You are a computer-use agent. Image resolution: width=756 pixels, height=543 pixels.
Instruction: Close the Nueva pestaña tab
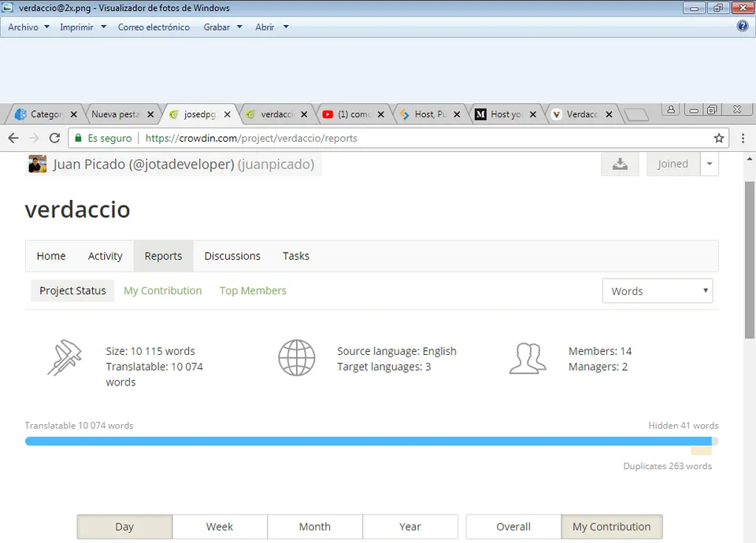click(x=150, y=115)
